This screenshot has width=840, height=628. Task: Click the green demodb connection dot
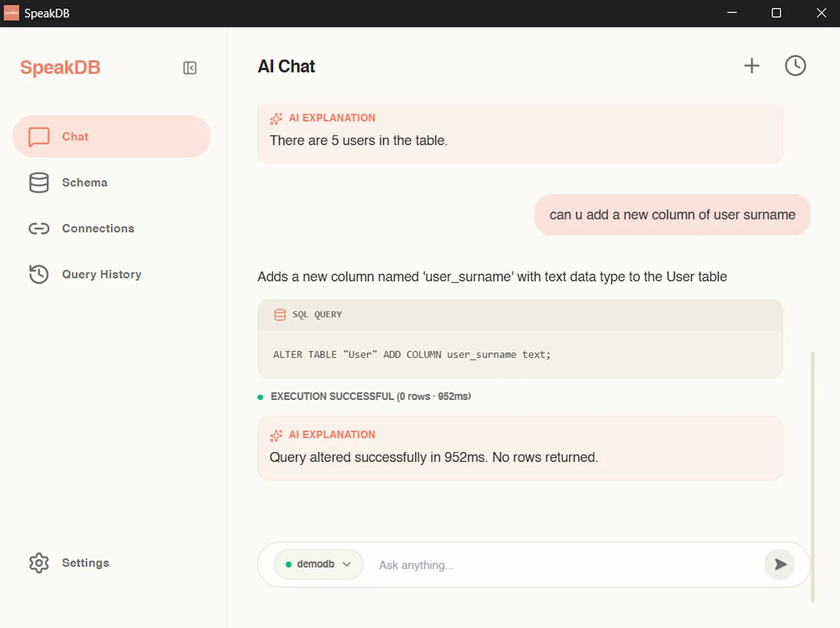point(288,565)
